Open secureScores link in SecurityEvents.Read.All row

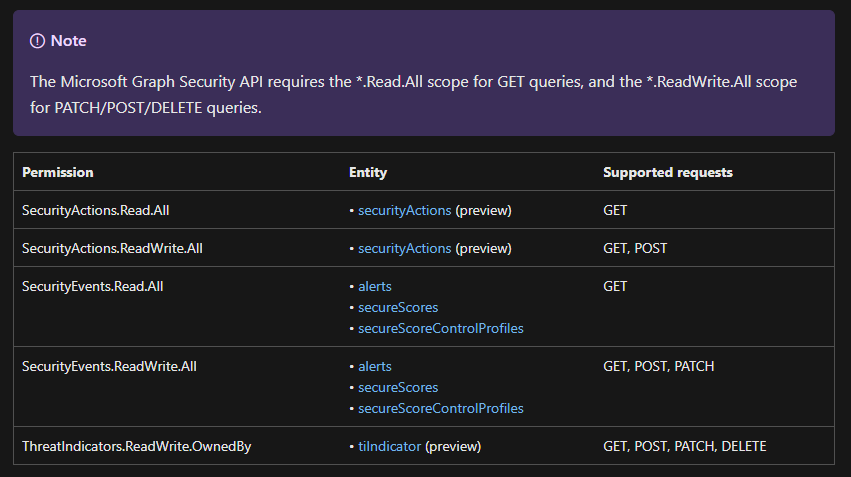click(x=398, y=308)
